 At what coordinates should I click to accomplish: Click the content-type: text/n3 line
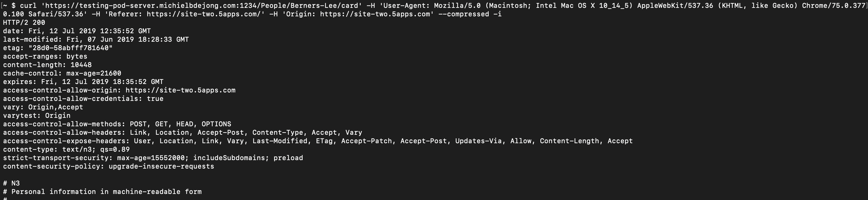pyautogui.click(x=66, y=149)
